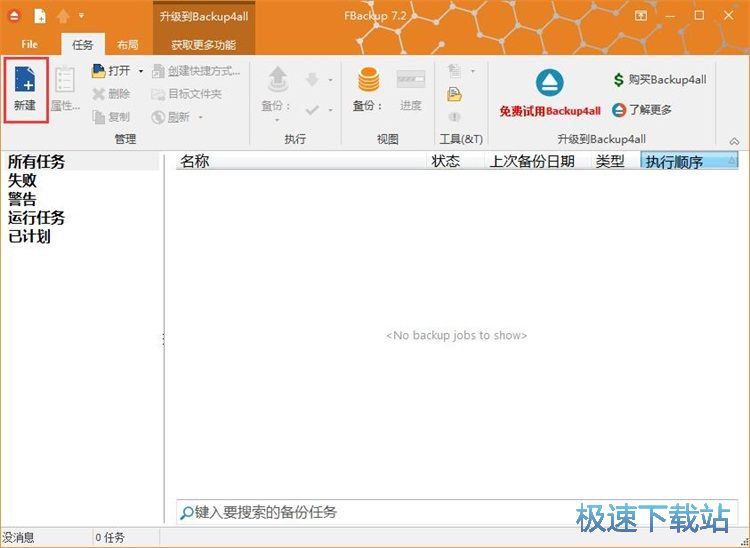Click the 没消息 status bar entry
Image resolution: width=750 pixels, height=548 pixels.
pyautogui.click(x=18, y=537)
